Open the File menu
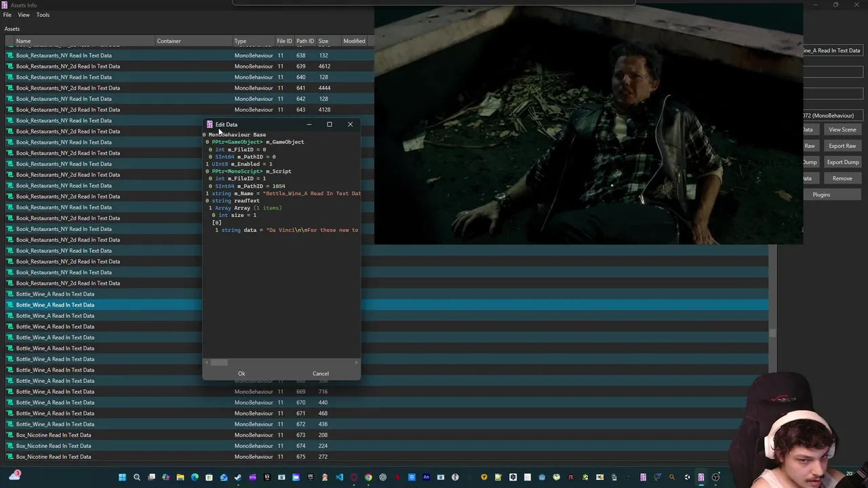Image resolution: width=868 pixels, height=488 pixels. click(x=7, y=14)
